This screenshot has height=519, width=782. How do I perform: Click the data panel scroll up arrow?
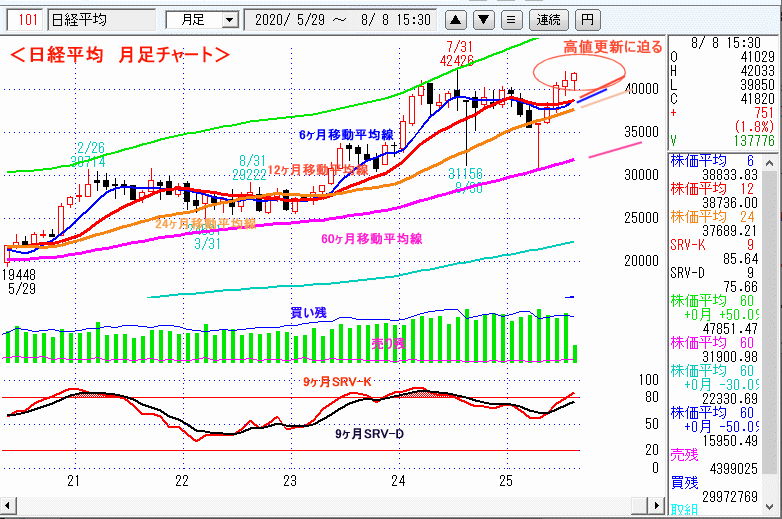pos(769,163)
